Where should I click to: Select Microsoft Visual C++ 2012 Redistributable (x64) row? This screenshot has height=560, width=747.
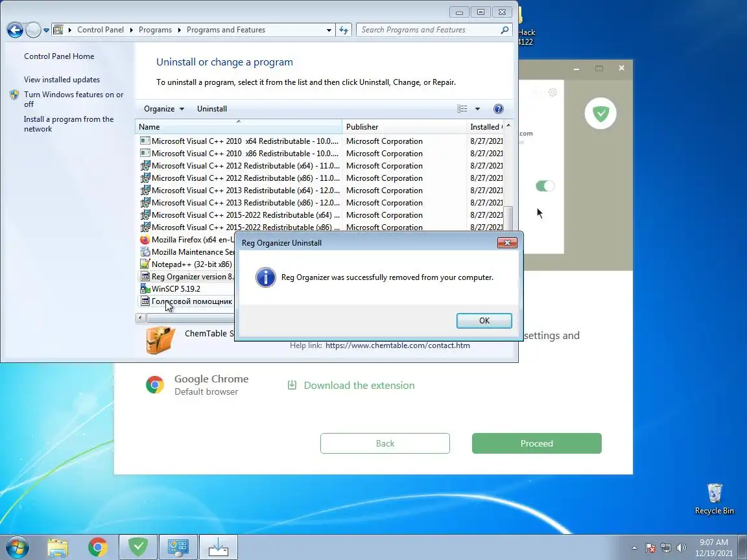(x=322, y=166)
